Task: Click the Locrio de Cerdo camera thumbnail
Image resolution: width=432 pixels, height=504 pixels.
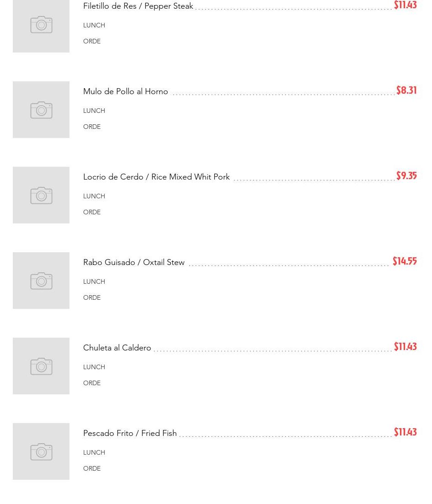Action: 41,195
